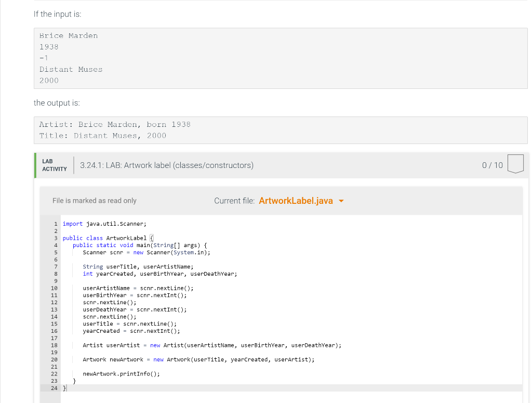Image resolution: width=532 pixels, height=403 pixels.
Task: Click the dropdown caret next to the filename
Action: coord(341,200)
